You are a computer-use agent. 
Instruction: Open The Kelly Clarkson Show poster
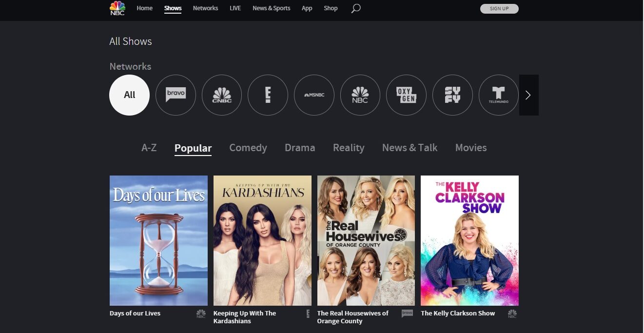point(469,240)
